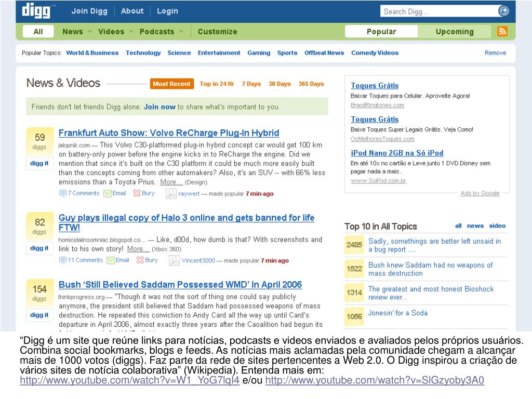Click raywert user avatar icon
Screen dimensions: 532x399
pos(170,193)
